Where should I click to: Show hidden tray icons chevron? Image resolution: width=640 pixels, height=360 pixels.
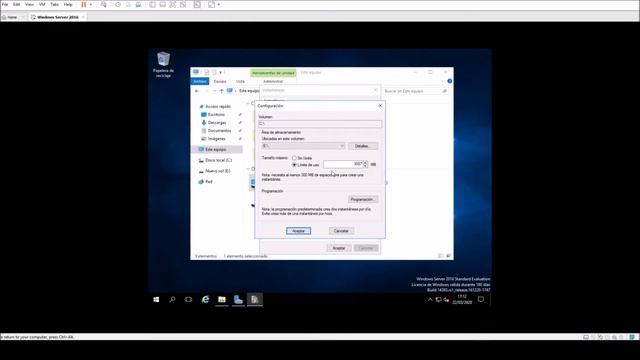pyautogui.click(x=430, y=300)
